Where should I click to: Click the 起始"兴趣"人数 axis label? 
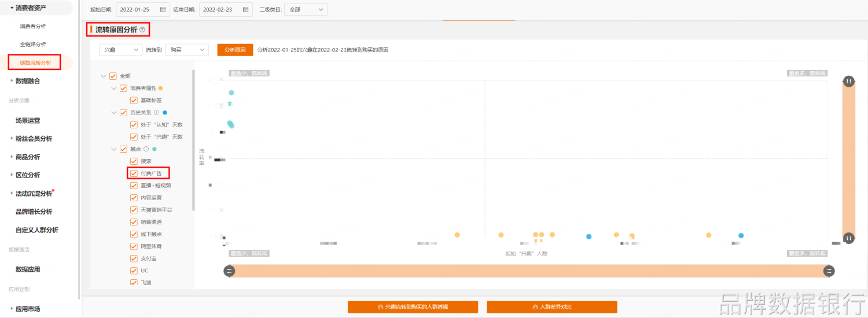click(x=526, y=253)
